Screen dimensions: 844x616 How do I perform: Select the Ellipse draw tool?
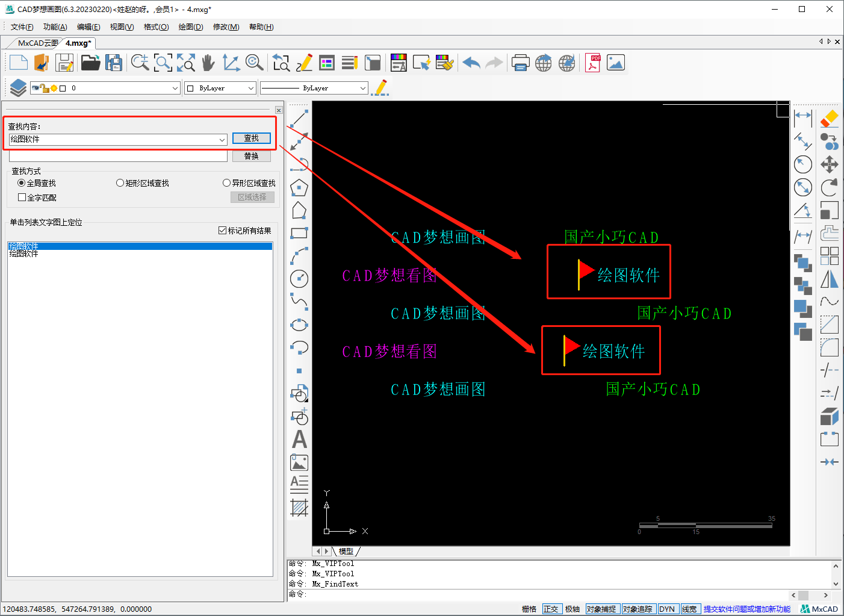click(299, 325)
